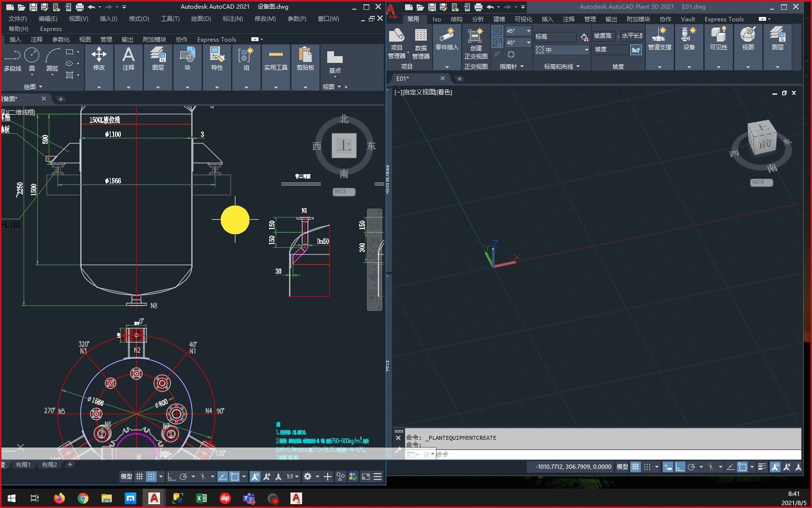Image resolution: width=812 pixels, height=508 pixels.
Task: Open Excel from Windows taskbar
Action: point(202,498)
